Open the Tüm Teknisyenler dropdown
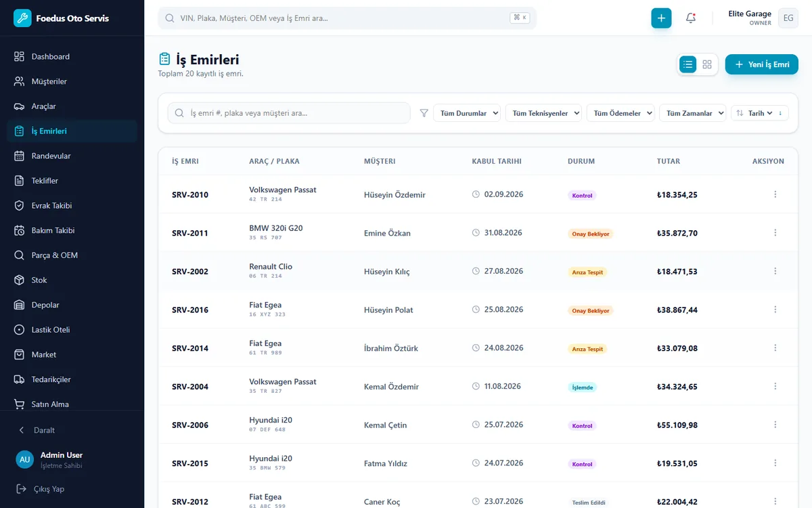Viewport: 812px width, 508px height. click(x=543, y=113)
